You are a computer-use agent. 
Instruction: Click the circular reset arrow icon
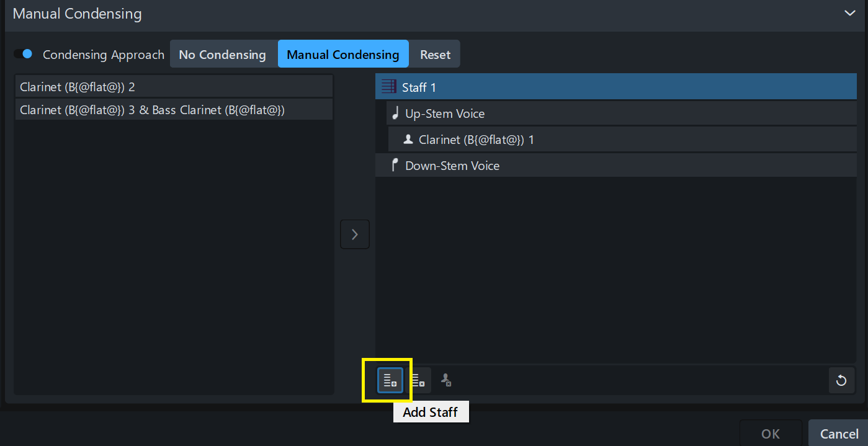[x=841, y=380]
